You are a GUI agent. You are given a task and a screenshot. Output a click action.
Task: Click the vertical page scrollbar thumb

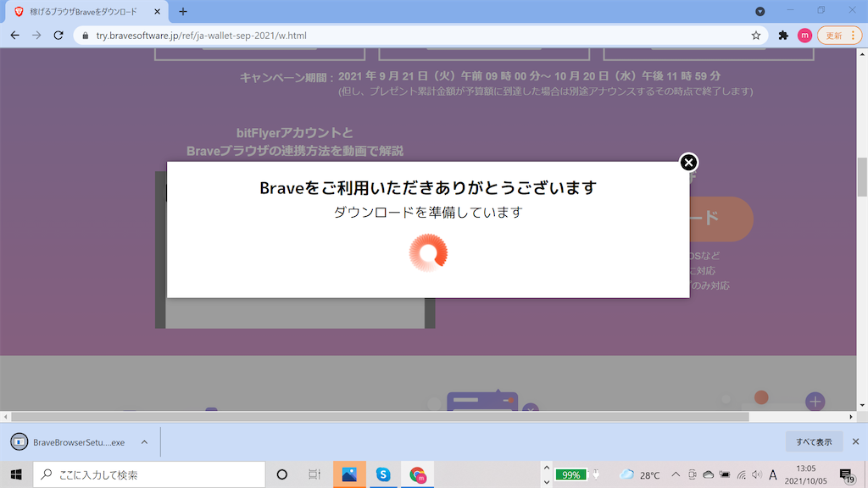(x=862, y=177)
